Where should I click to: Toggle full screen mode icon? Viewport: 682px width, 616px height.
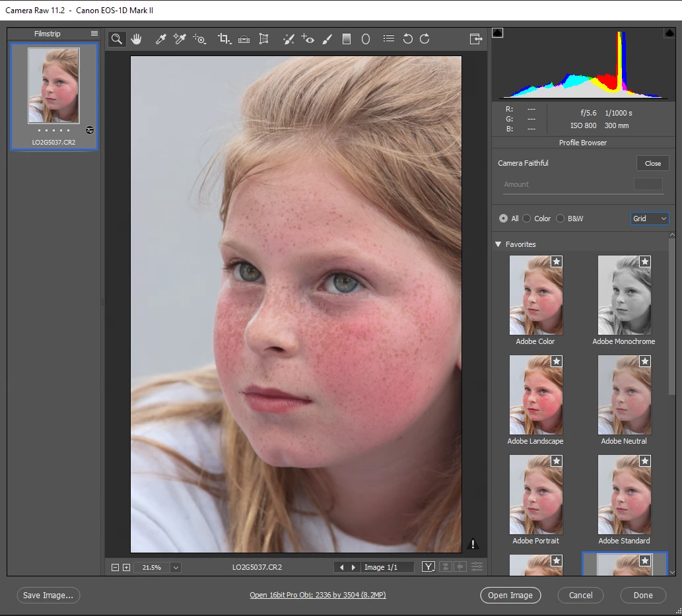[476, 39]
